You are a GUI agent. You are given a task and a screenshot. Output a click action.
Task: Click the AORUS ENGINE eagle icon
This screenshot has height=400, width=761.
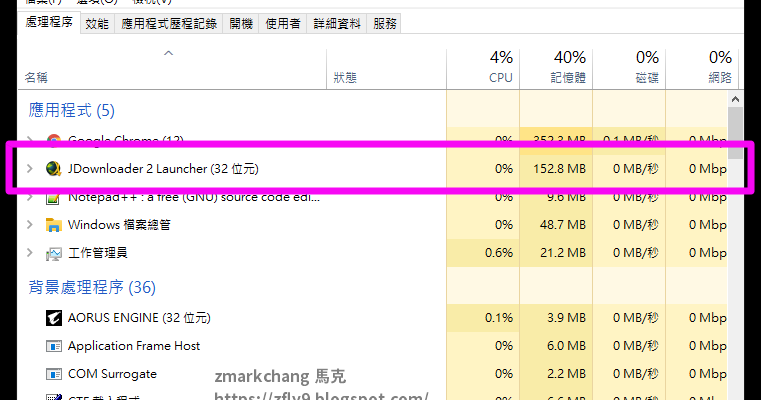(53, 318)
